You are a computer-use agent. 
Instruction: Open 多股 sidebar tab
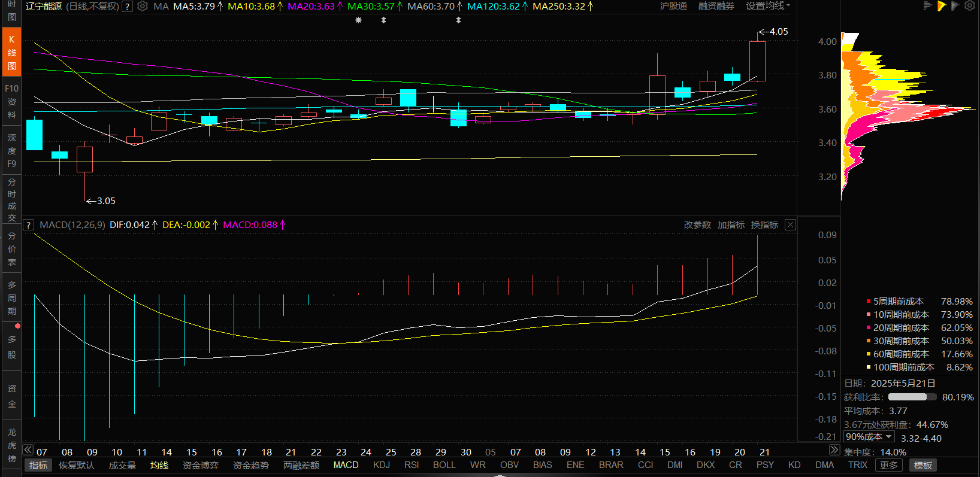click(x=11, y=347)
